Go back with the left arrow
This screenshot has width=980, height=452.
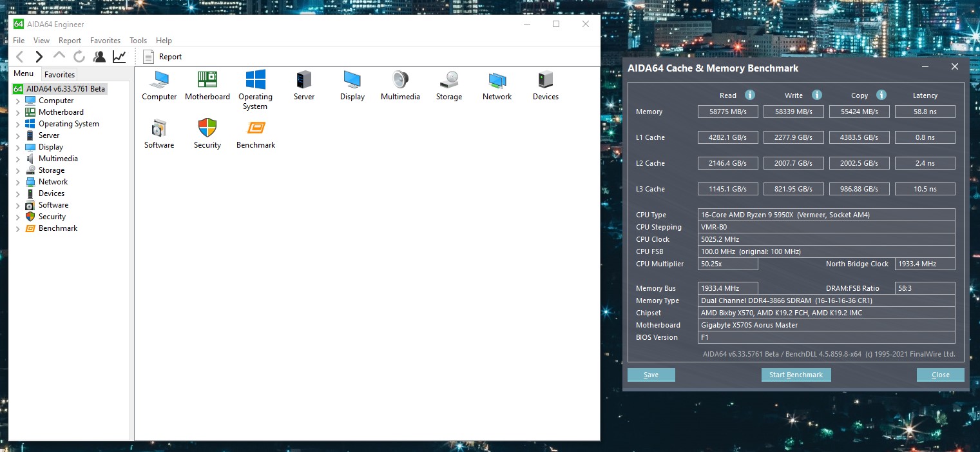pyautogui.click(x=20, y=57)
